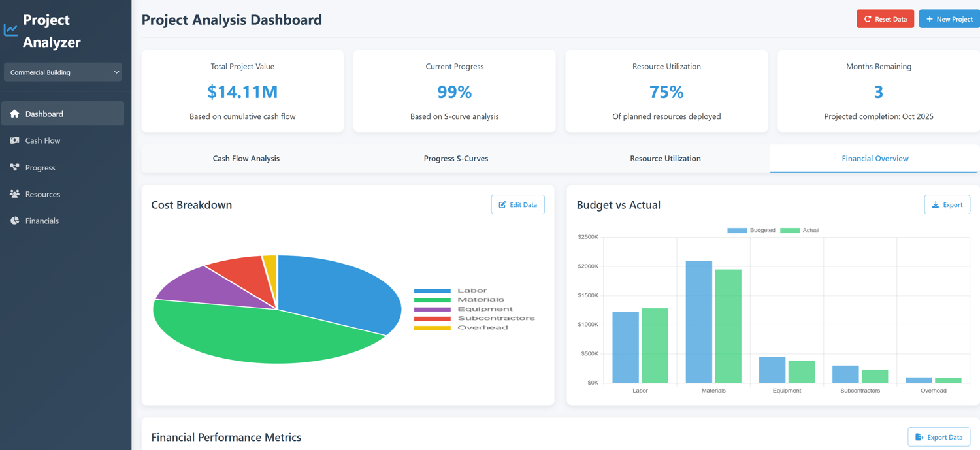
Task: Select the Financial Overview tab
Action: point(875,159)
